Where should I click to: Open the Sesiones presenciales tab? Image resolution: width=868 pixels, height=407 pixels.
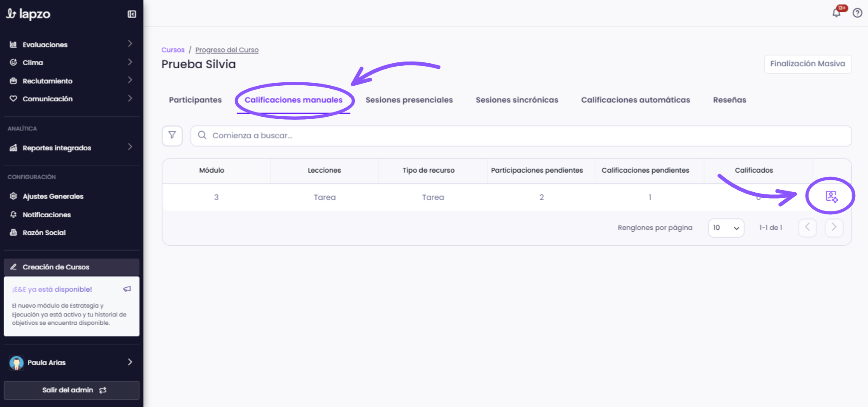(x=409, y=100)
